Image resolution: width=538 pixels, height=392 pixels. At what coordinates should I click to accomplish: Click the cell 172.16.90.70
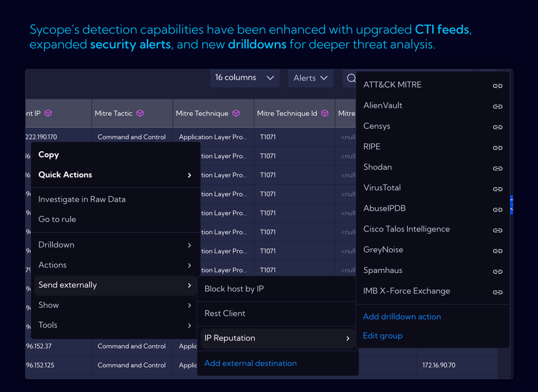[439, 365]
